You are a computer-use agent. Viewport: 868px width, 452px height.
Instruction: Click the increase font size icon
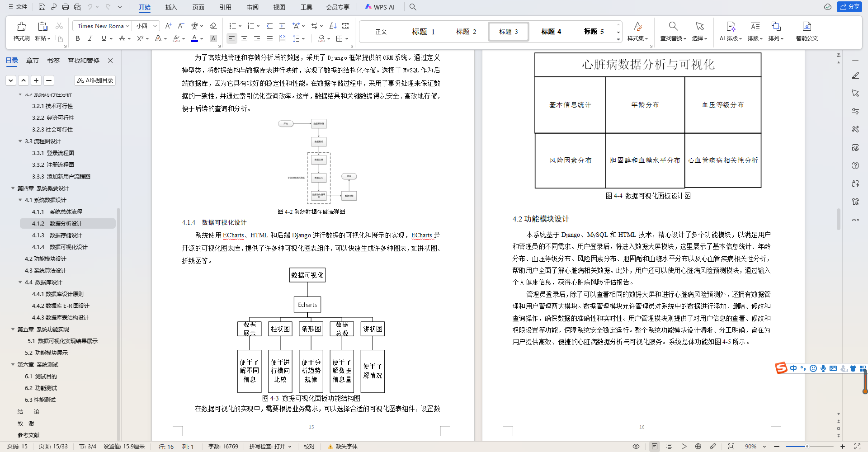tap(168, 26)
